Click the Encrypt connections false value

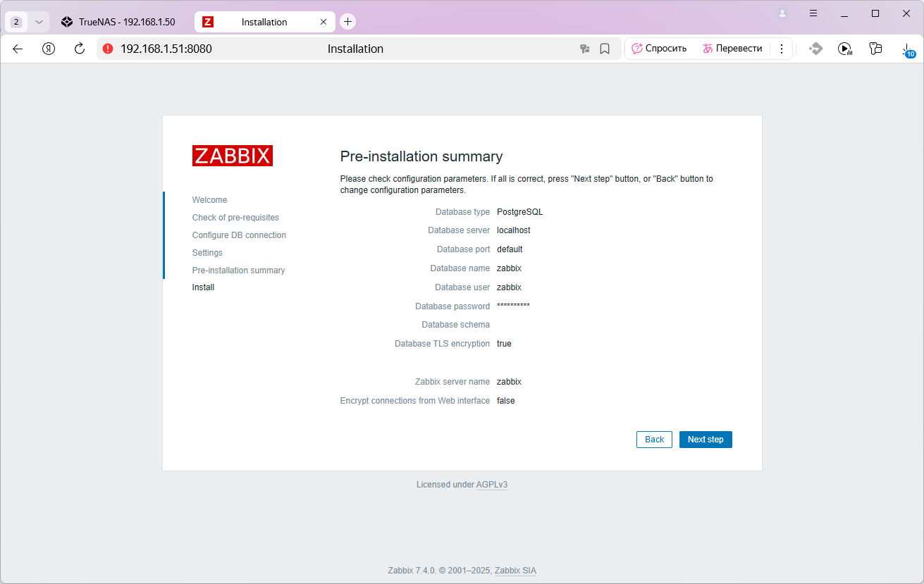click(x=506, y=401)
